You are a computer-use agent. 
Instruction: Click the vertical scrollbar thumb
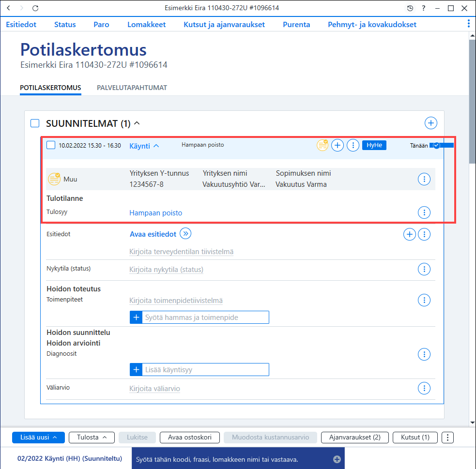[472, 102]
